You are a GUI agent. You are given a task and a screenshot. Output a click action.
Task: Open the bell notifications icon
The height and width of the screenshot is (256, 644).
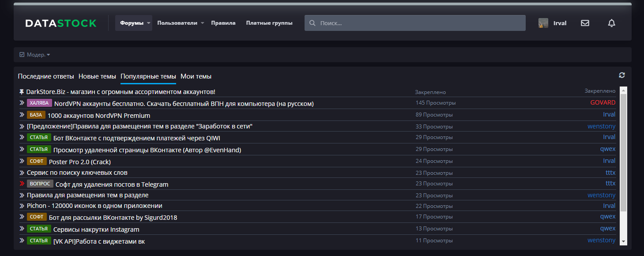pyautogui.click(x=611, y=23)
